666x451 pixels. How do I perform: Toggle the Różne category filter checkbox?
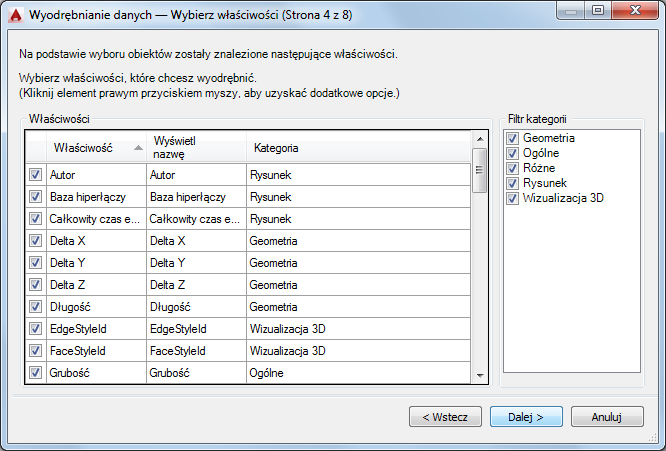click(x=512, y=168)
